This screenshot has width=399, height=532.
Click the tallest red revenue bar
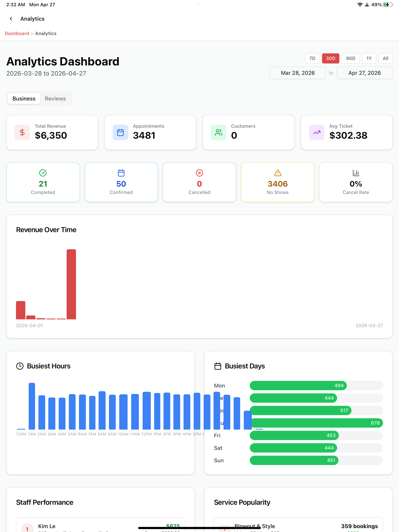point(71,284)
